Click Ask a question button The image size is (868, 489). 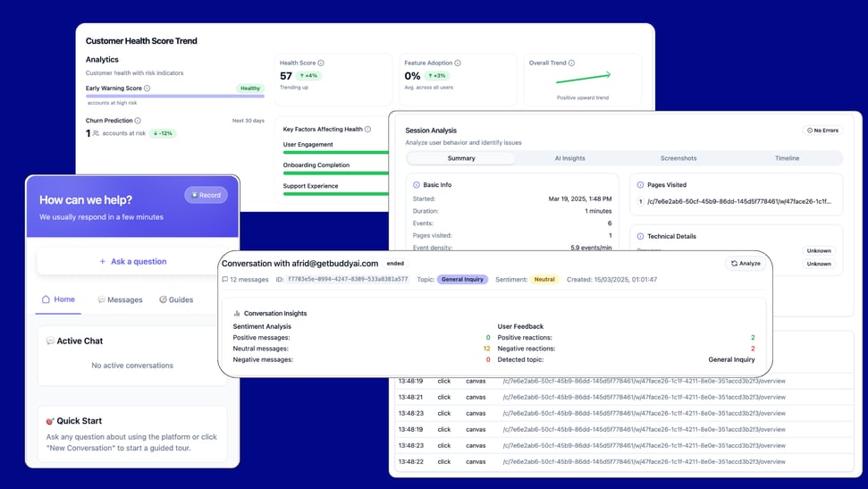[133, 261]
